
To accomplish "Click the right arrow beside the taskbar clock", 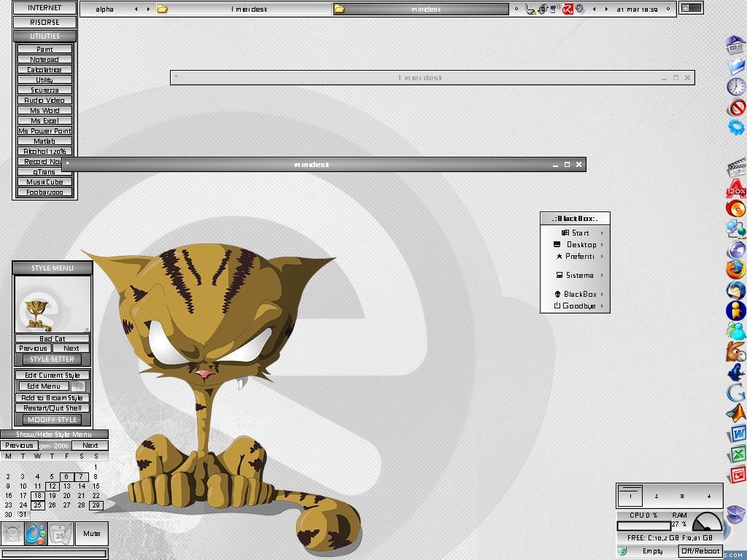I will coord(606,9).
